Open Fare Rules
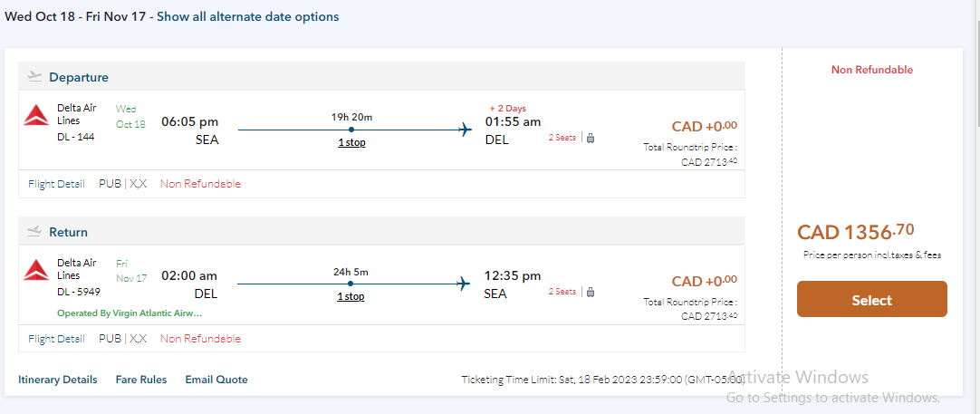This screenshot has width=980, height=414. click(x=141, y=380)
